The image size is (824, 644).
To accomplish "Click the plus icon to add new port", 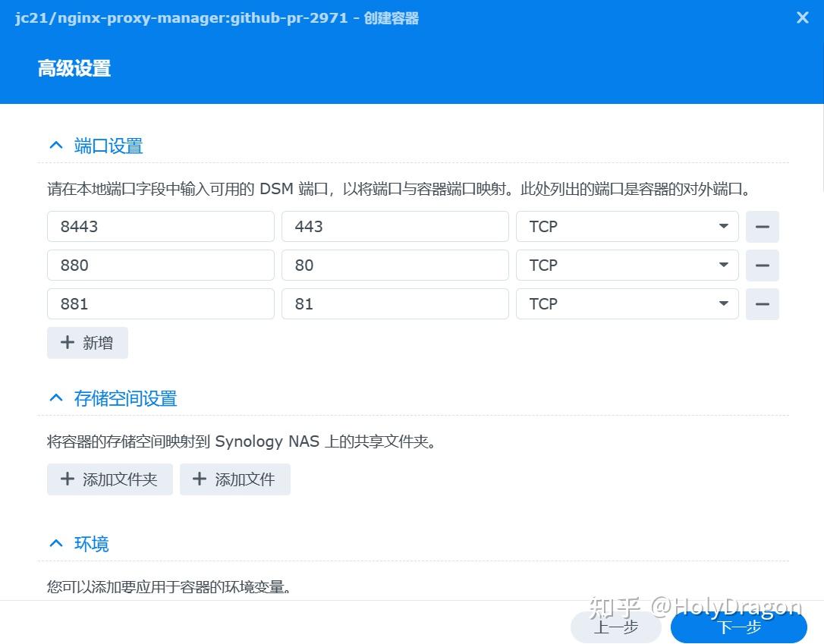I will tap(67, 342).
